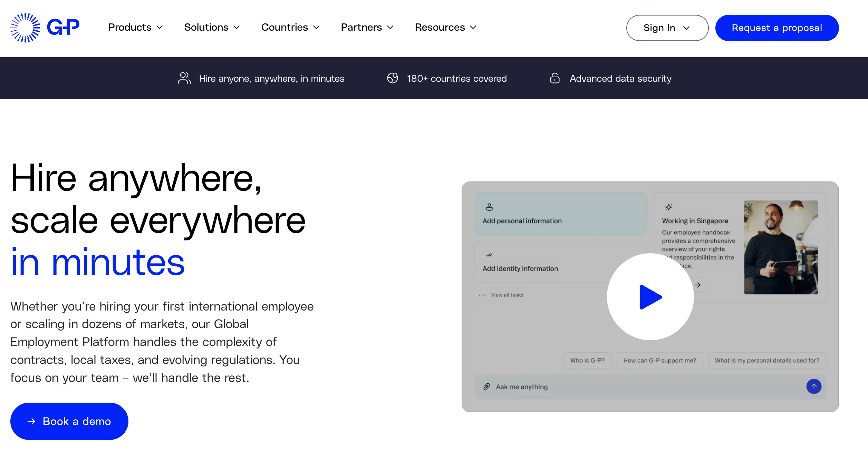Select the Who is G-P? suggestion
Viewport: 868px width, 452px height.
pos(587,361)
